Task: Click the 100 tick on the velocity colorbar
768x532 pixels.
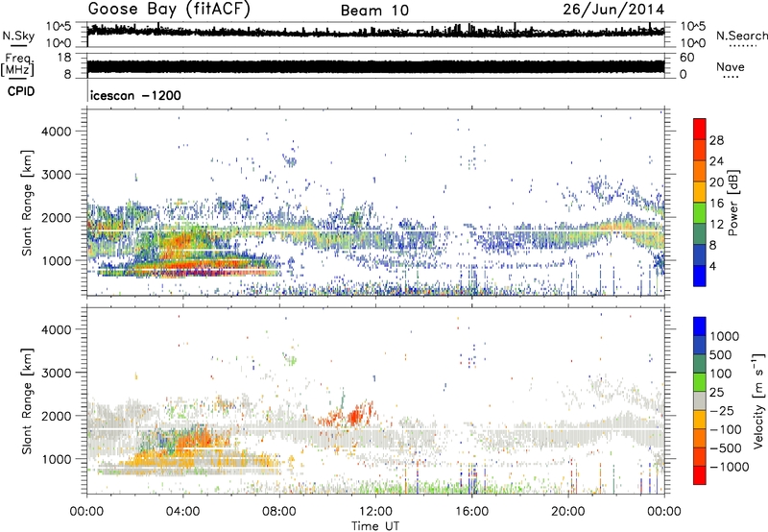Action: coord(720,374)
